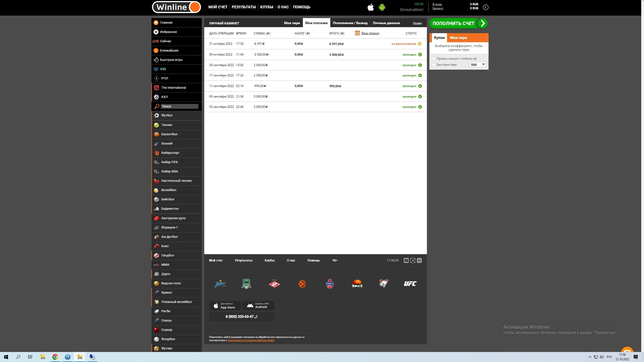Screen dimensions: 644x362
Task: Click the VK social icon in footer
Action: (x=419, y=260)
